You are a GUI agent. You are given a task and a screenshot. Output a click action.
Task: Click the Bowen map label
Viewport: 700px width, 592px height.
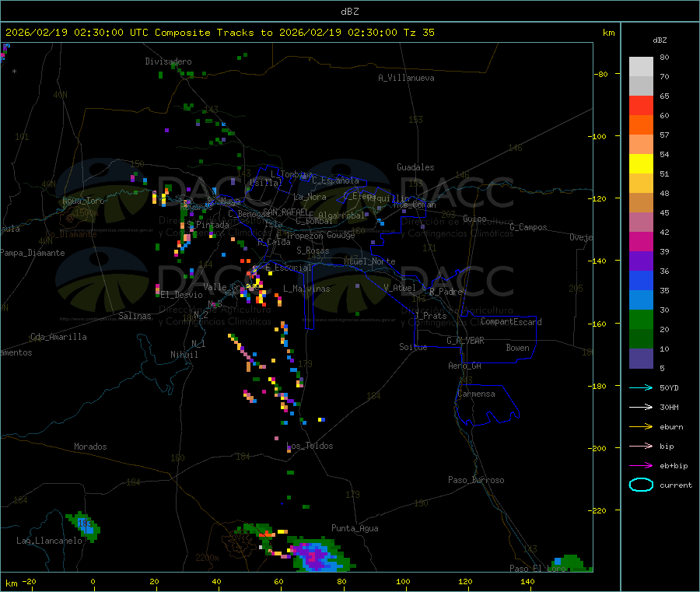click(518, 348)
